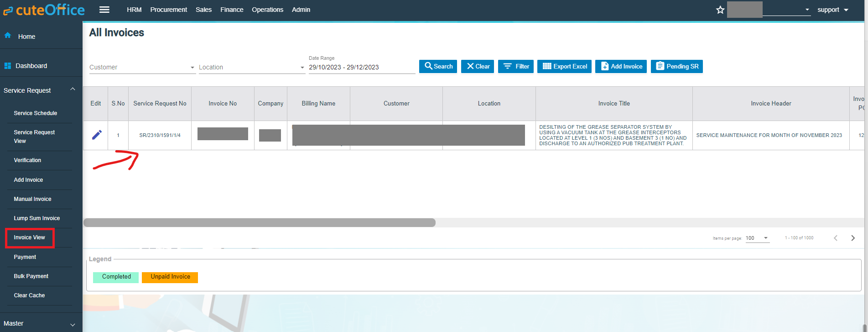The height and width of the screenshot is (332, 868).
Task: Open the Finance menu
Action: [x=232, y=10]
